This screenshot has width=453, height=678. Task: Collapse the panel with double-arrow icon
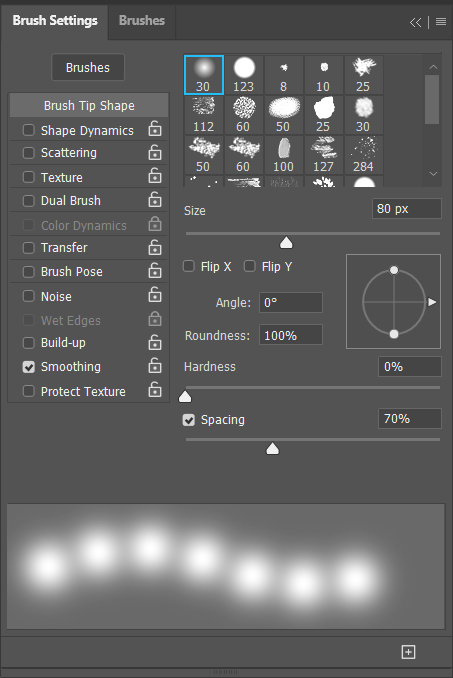415,22
